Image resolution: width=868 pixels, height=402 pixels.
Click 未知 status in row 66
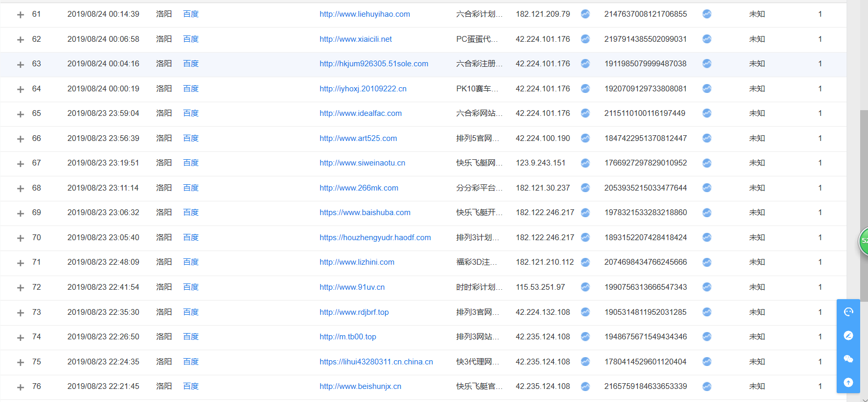coord(757,138)
